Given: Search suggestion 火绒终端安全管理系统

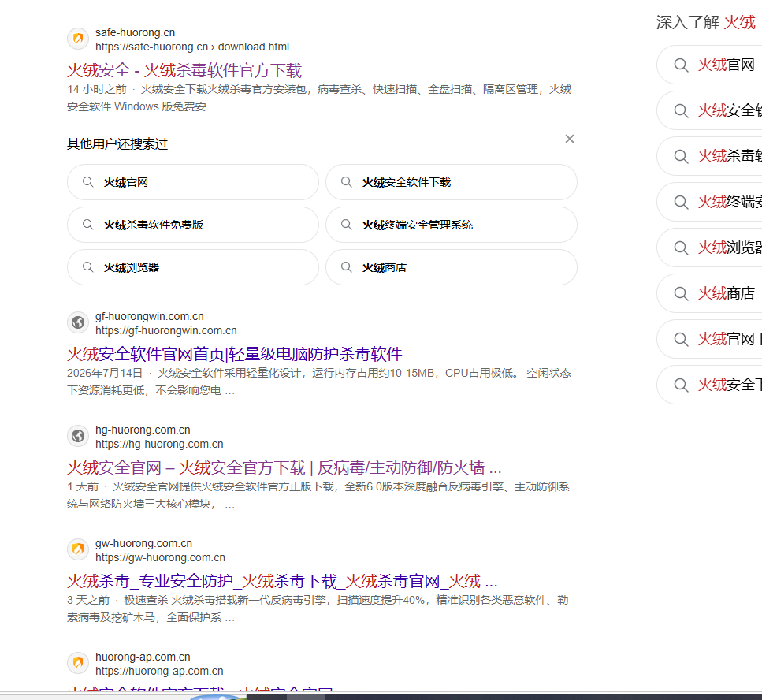Looking at the screenshot, I should pos(452,225).
